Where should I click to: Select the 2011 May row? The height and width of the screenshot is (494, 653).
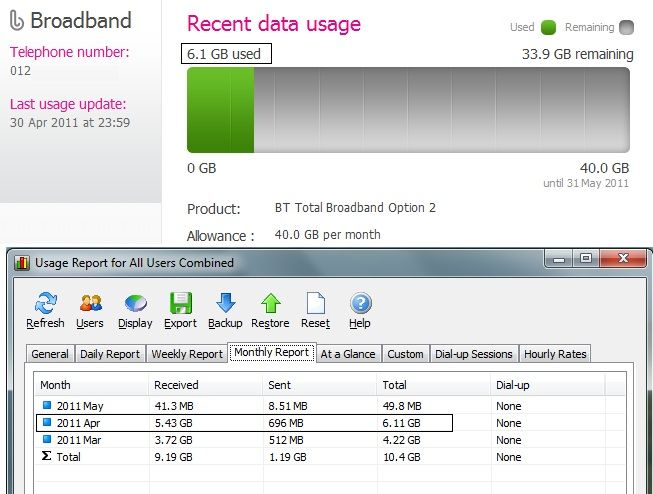click(329, 406)
